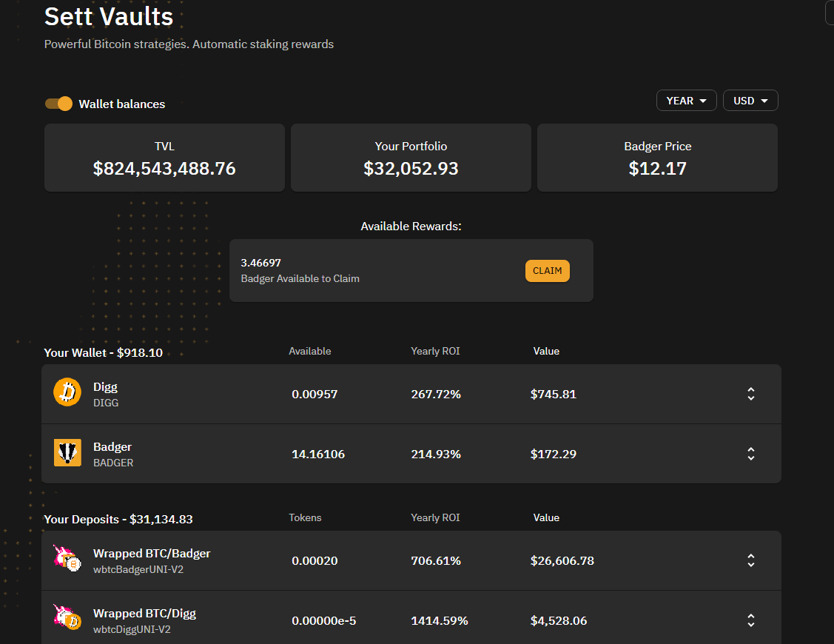Expand the Wrapped BTC/Badger deposit row
The width and height of the screenshot is (834, 644).
[750, 560]
